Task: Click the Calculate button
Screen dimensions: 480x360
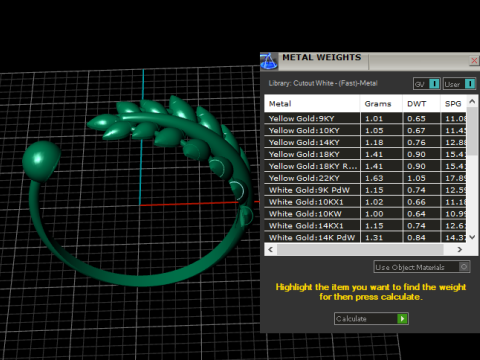Action: click(371, 319)
